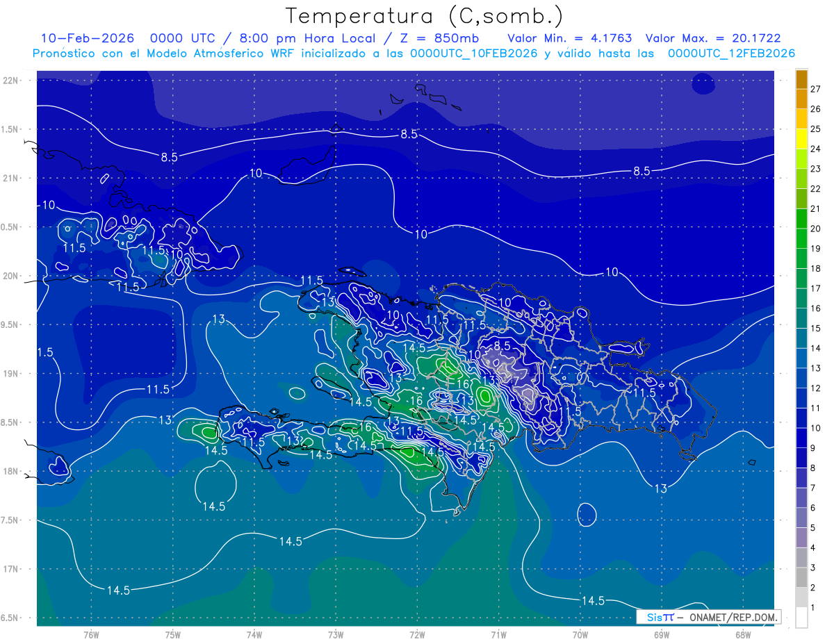Click the '19' label on the color scale
The height and width of the screenshot is (644, 834).
(815, 248)
